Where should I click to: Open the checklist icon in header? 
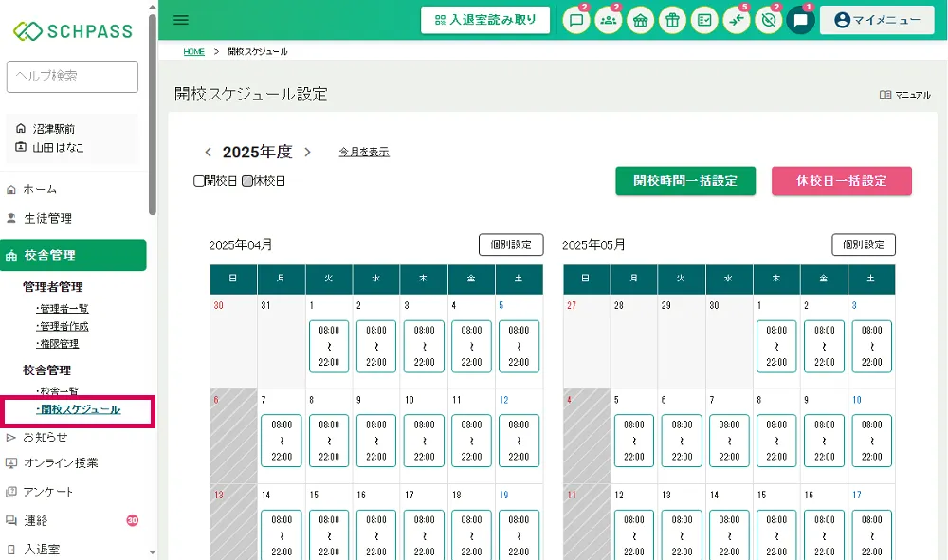point(704,21)
